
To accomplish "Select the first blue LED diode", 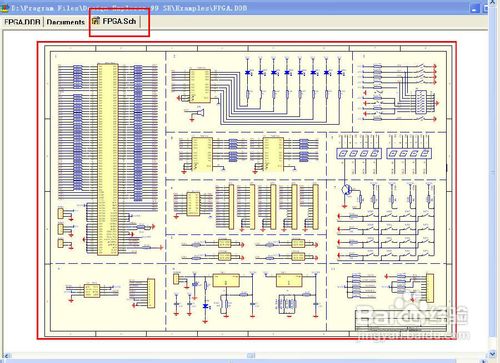I will coord(248,72).
